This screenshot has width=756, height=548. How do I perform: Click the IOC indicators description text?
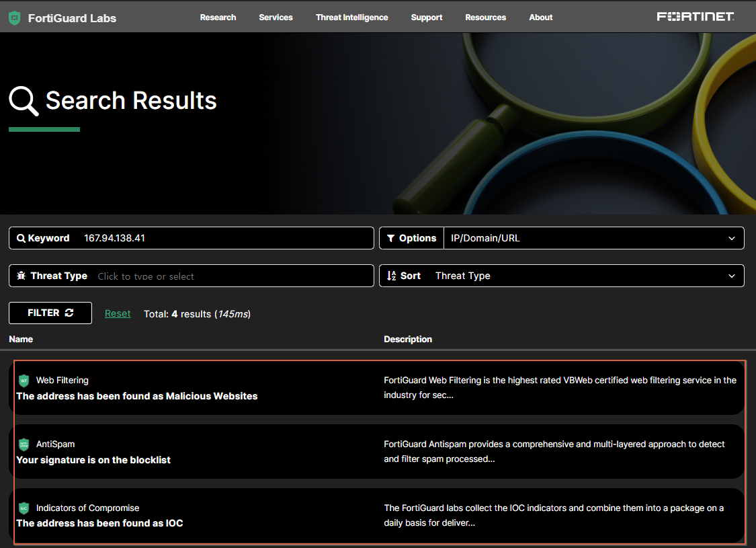point(554,515)
